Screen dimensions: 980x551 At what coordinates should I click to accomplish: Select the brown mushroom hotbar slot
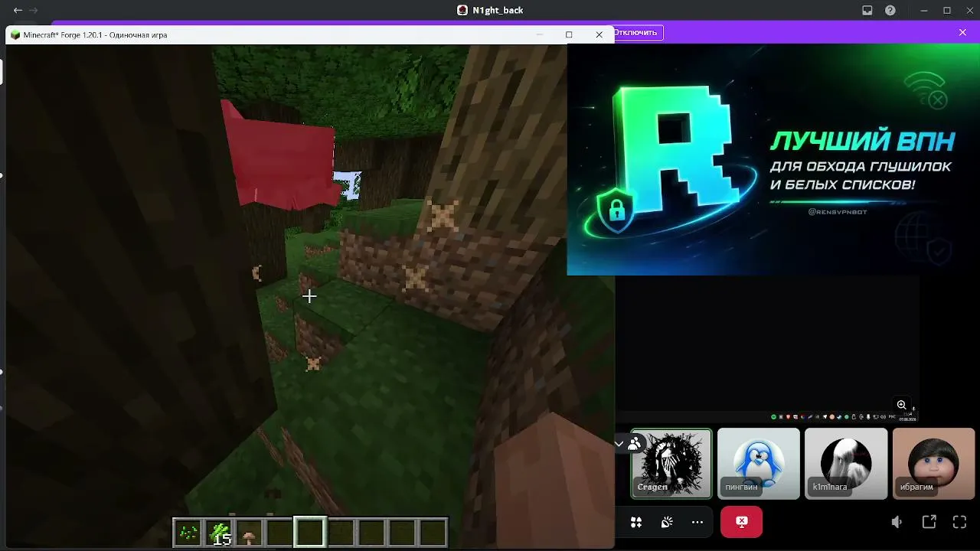[x=249, y=533]
